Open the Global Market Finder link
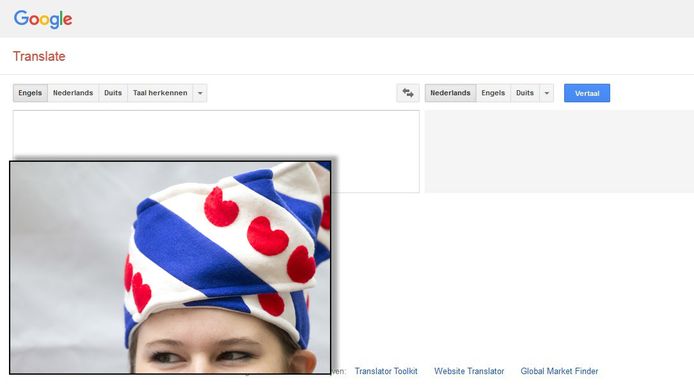This screenshot has width=694, height=392. 559,371
